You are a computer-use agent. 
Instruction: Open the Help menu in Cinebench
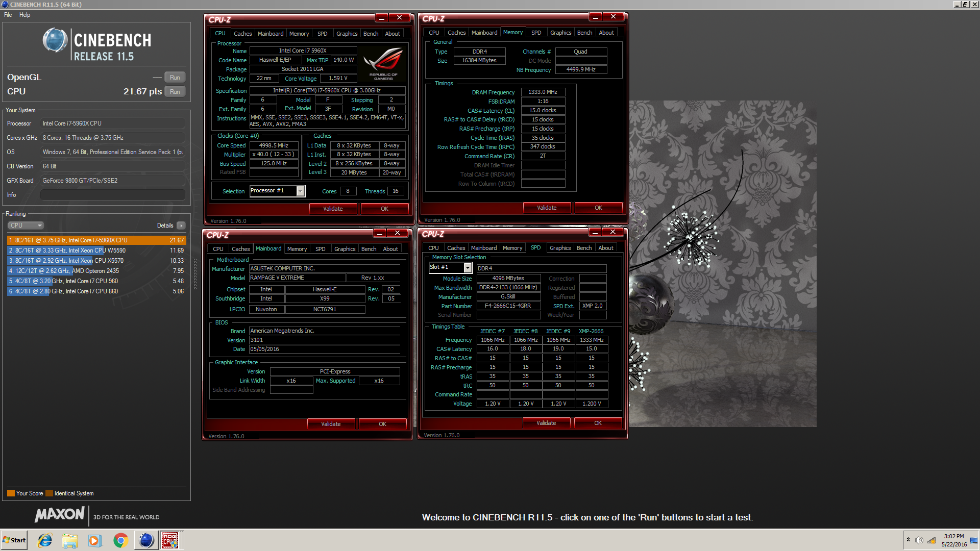(24, 15)
